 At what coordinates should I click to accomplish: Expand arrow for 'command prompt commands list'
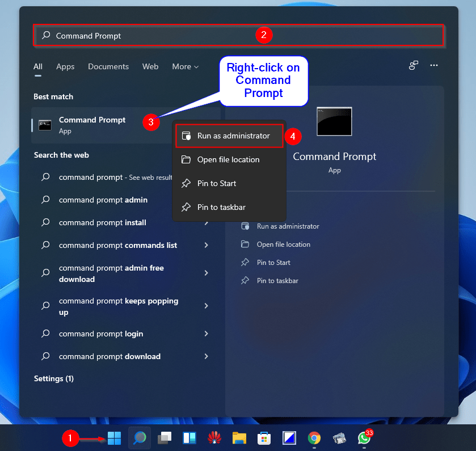click(x=207, y=245)
